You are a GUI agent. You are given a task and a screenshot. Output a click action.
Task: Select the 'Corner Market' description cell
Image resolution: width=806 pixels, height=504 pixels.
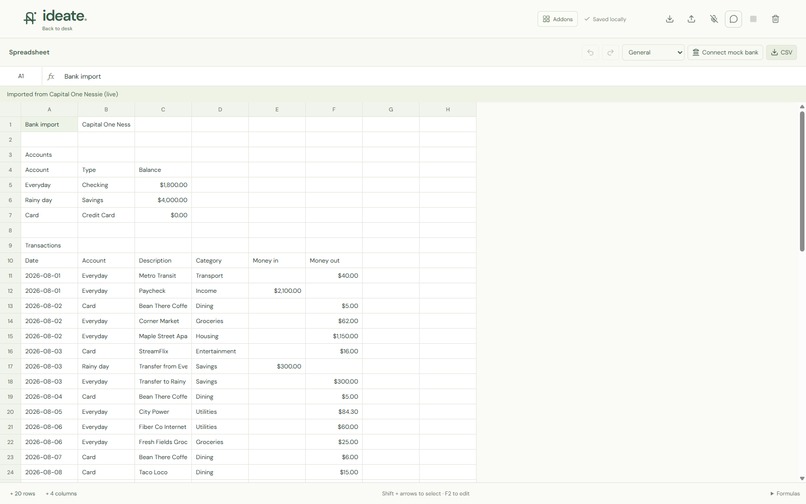163,321
